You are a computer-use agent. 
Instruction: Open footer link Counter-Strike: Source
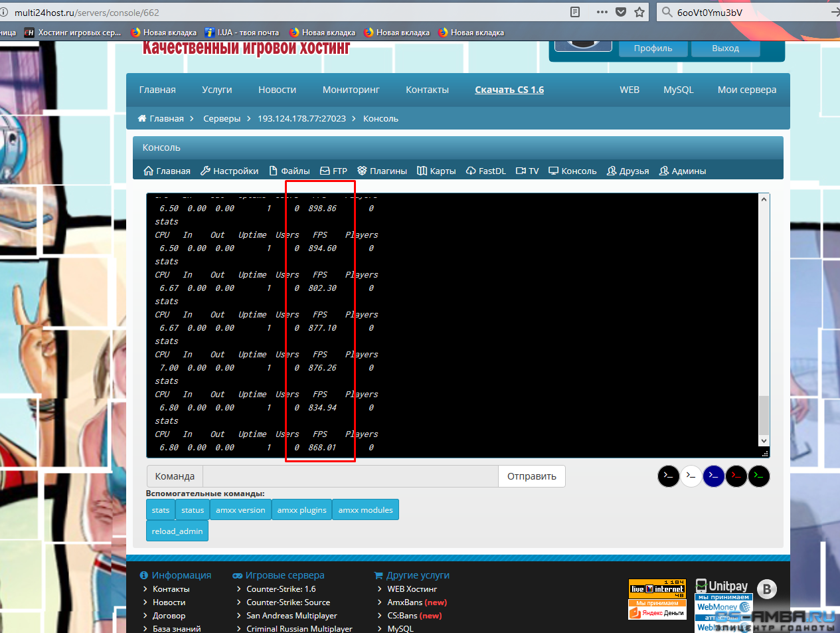point(288,602)
